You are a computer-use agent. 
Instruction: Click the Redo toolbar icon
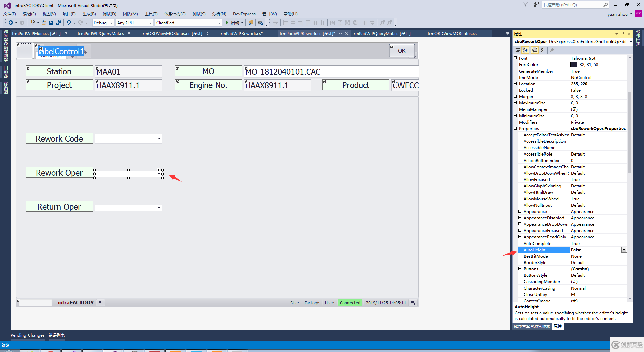pyautogui.click(x=80, y=23)
